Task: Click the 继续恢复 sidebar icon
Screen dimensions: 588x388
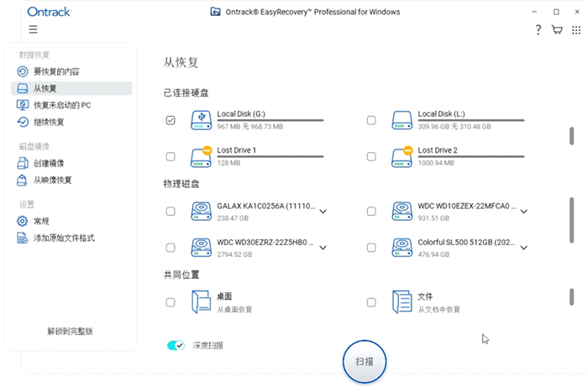Action: click(23, 122)
